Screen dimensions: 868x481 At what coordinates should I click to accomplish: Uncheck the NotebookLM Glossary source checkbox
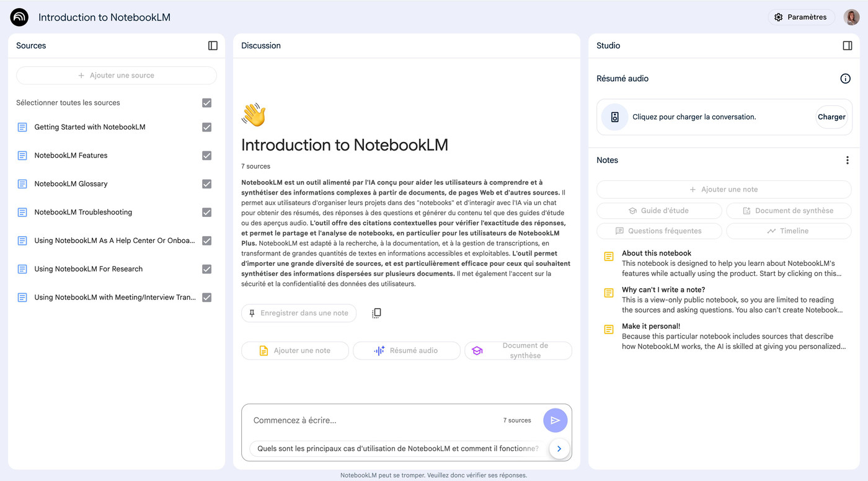(x=207, y=184)
